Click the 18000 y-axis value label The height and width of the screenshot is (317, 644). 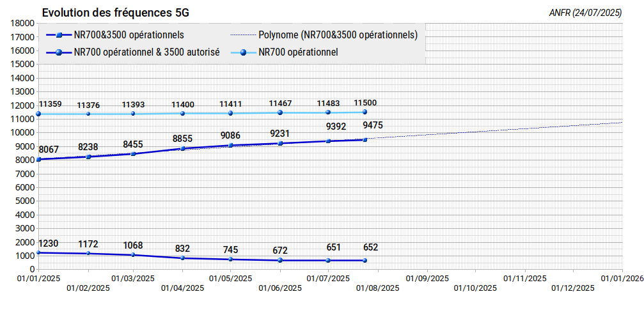(x=24, y=24)
